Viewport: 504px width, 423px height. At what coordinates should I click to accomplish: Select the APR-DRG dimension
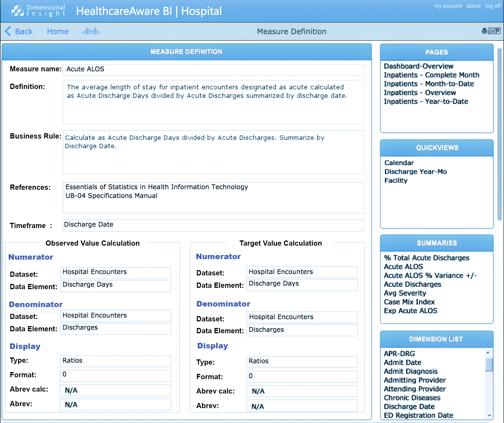399,354
